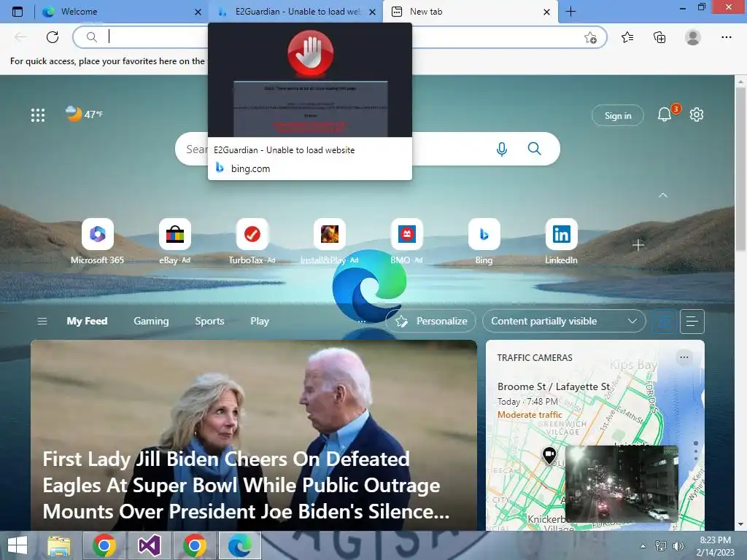Viewport: 747px width, 560px height.
Task: Open File Explorer from the taskbar
Action: point(59,545)
